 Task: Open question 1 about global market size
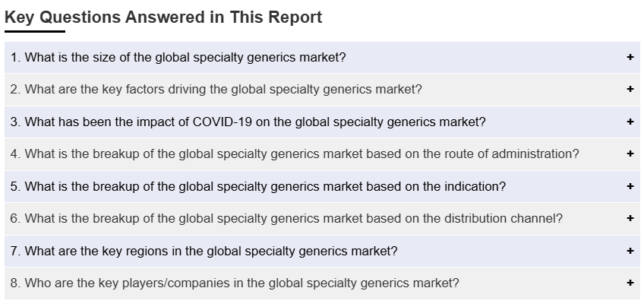(178, 57)
